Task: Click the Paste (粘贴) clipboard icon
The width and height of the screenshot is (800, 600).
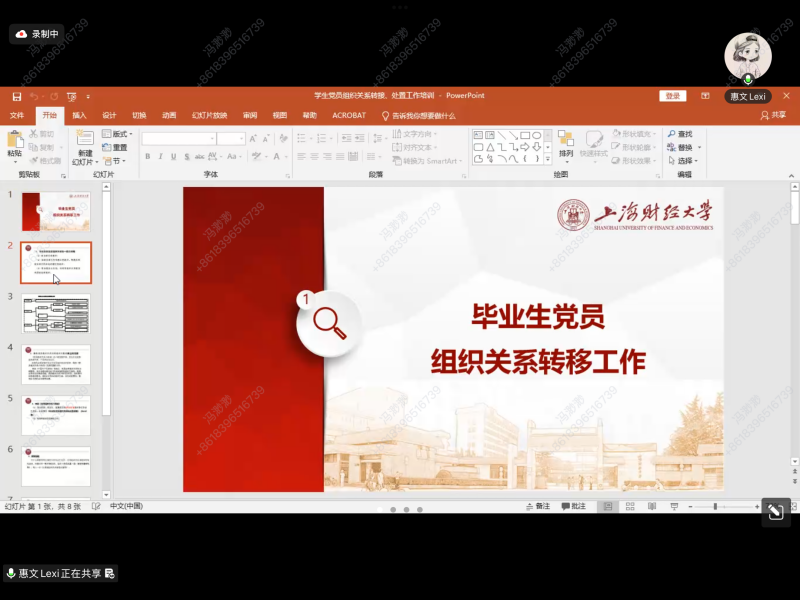Action: pyautogui.click(x=15, y=140)
